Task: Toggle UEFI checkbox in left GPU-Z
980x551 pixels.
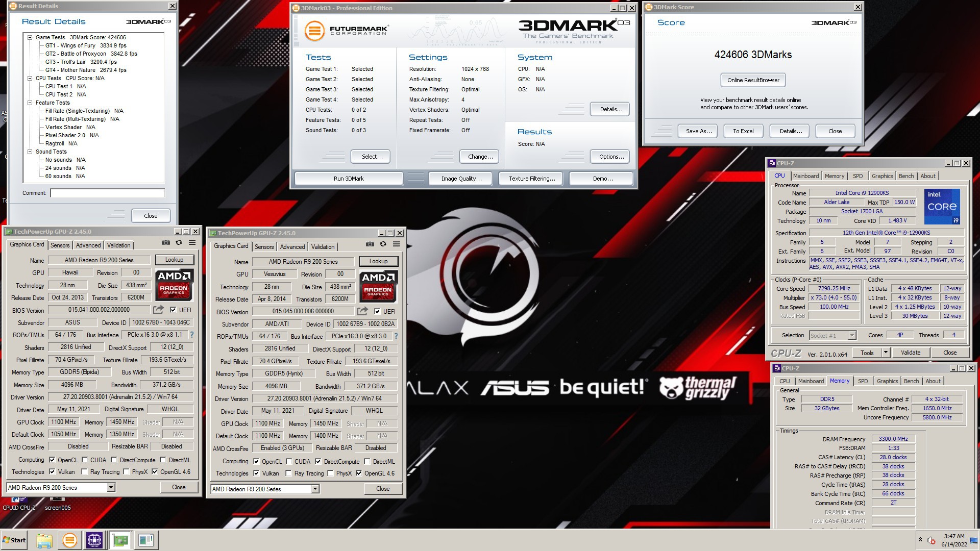Action: [x=173, y=310]
